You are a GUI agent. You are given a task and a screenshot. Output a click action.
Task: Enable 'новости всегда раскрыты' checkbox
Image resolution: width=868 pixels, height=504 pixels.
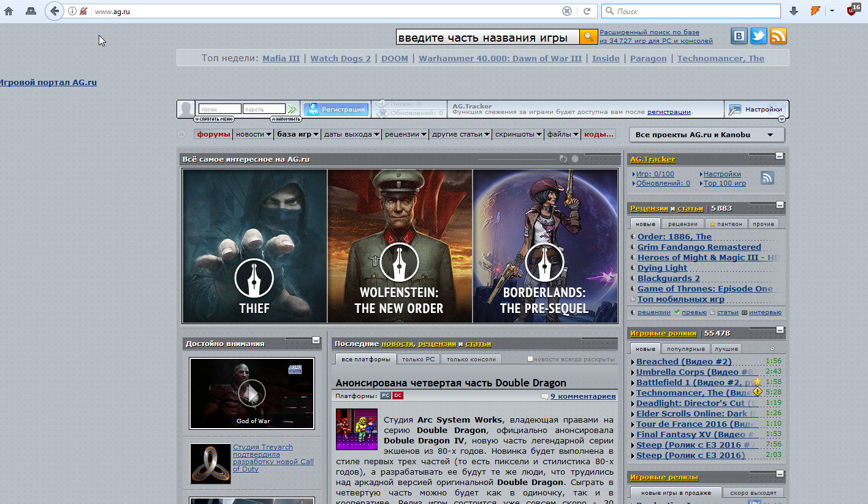coord(531,359)
